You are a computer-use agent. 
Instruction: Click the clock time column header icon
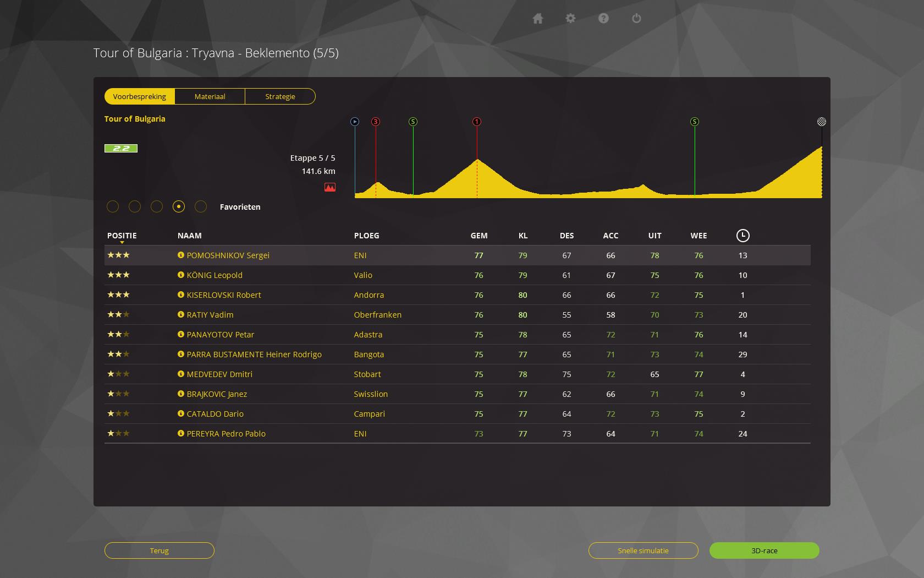743,236
